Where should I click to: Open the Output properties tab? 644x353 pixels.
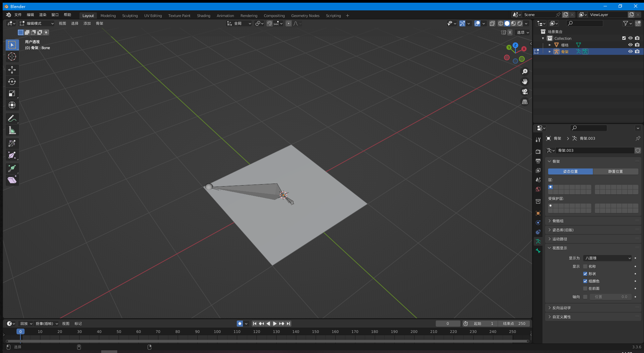coord(538,161)
